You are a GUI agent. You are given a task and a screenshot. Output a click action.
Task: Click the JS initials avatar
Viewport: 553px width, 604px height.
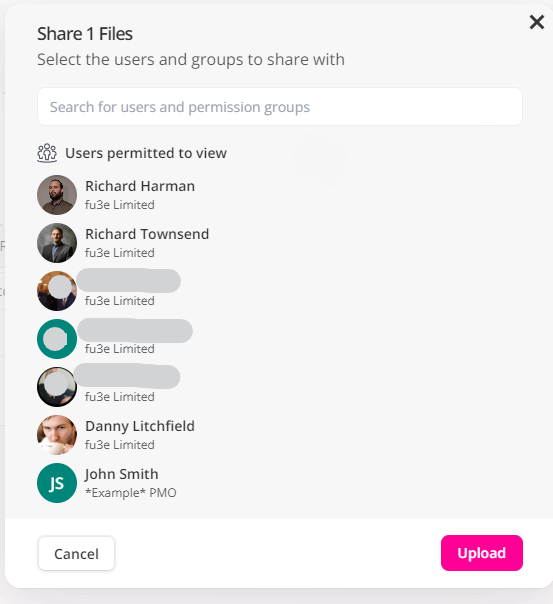[x=57, y=483]
